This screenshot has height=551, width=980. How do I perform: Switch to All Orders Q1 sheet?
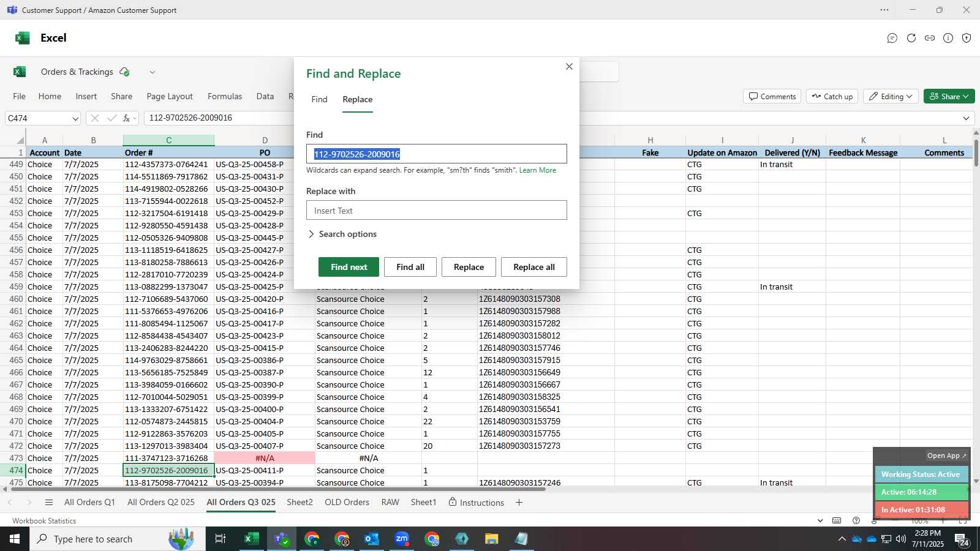click(x=89, y=502)
